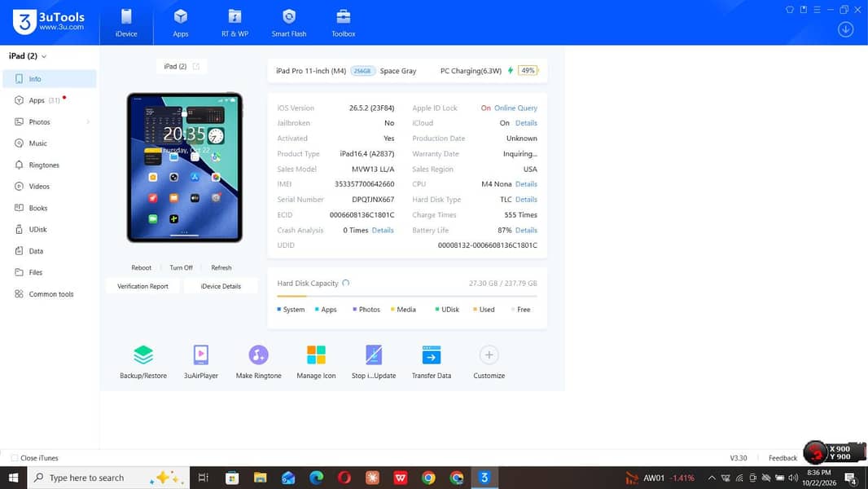The height and width of the screenshot is (489, 868).
Task: Open Data in the sidebar
Action: [50, 251]
